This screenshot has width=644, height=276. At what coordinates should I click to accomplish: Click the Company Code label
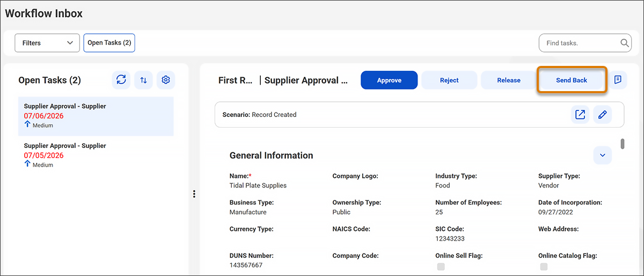point(355,256)
